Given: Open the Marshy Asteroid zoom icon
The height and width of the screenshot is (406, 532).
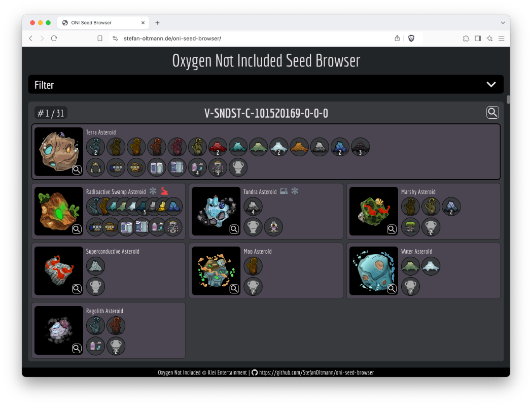Looking at the screenshot, I should (392, 229).
